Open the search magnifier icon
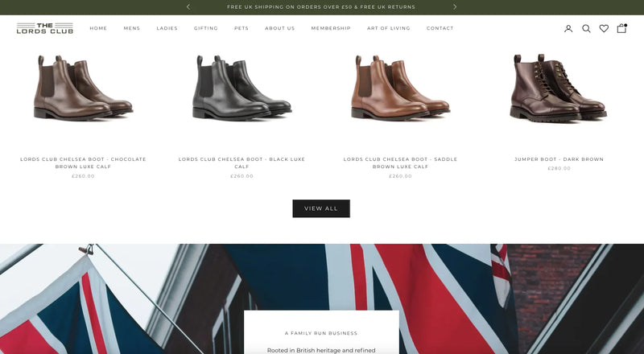The height and width of the screenshot is (354, 644). click(586, 28)
